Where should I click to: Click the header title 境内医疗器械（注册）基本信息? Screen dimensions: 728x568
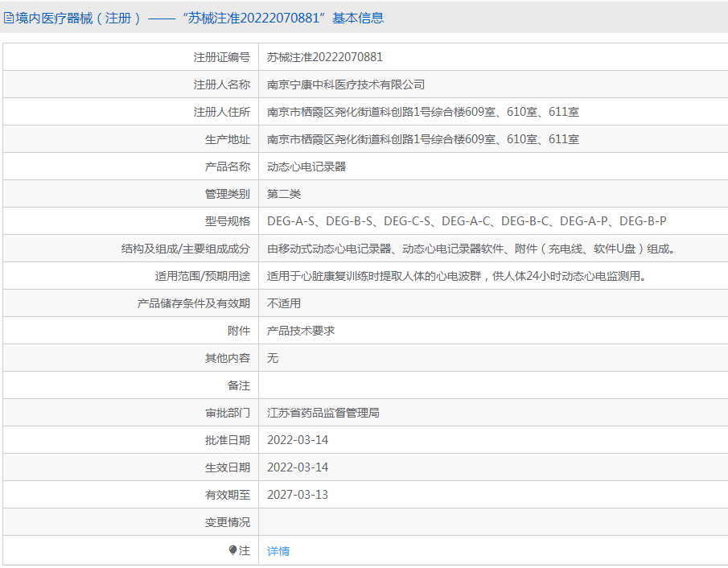tap(199, 19)
